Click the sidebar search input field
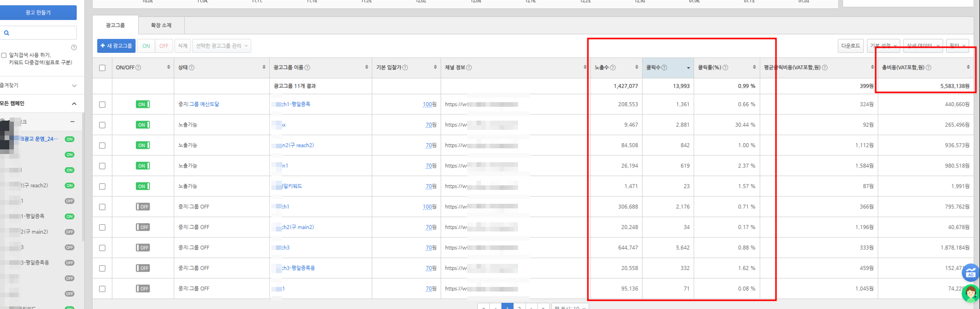The image size is (980, 309). click(42, 33)
